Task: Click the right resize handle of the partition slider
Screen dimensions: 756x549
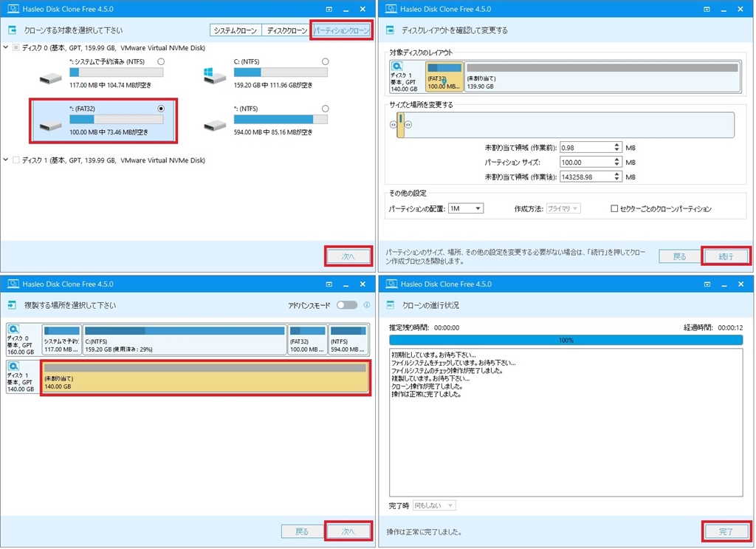Action: pyautogui.click(x=408, y=125)
